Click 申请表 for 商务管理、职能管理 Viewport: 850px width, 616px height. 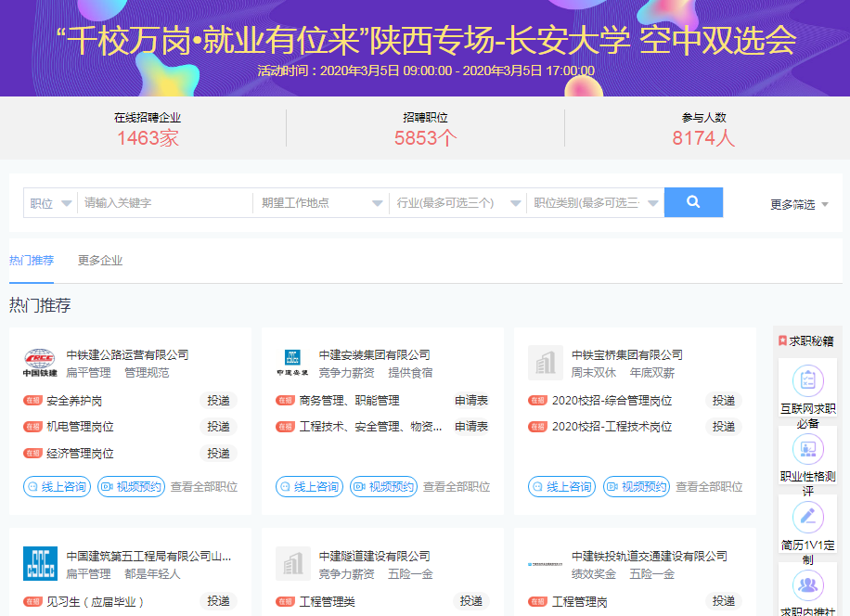pos(471,401)
